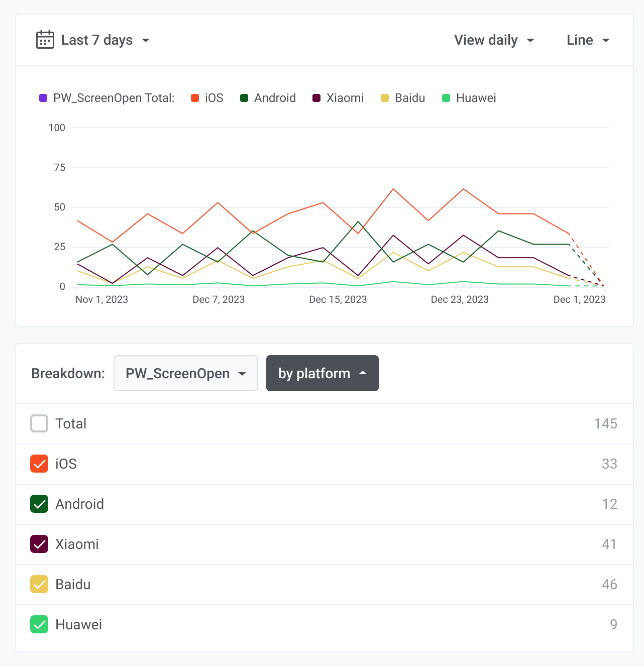Click the maroon Xiaomi legend marker
644x667 pixels.
click(x=316, y=98)
